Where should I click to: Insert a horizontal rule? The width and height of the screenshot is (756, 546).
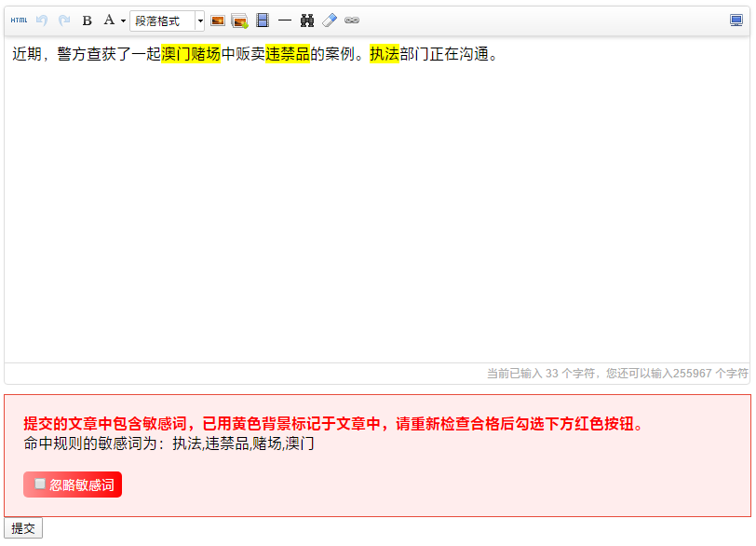click(x=285, y=20)
